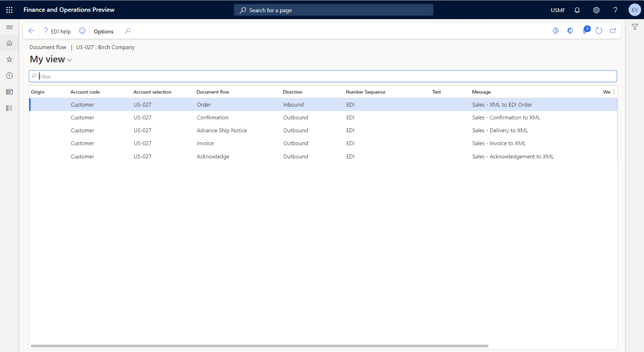Click the back arrow button
The image size is (644, 352).
click(x=31, y=31)
